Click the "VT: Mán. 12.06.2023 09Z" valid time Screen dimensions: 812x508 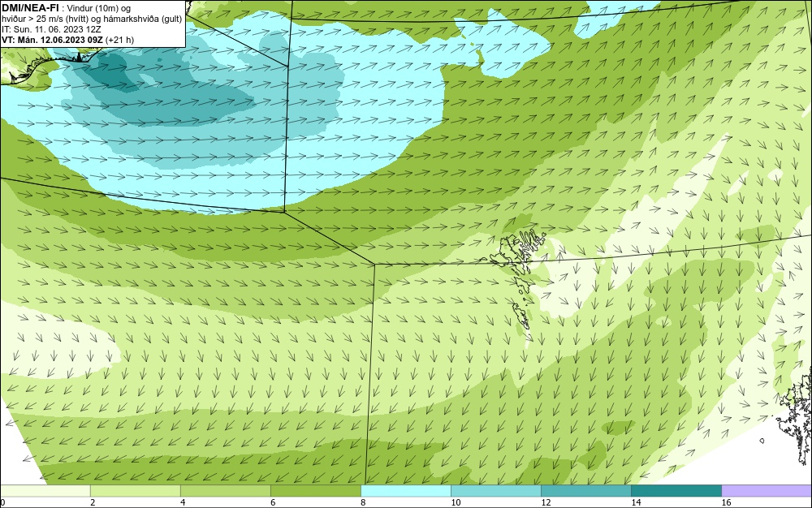52,40
